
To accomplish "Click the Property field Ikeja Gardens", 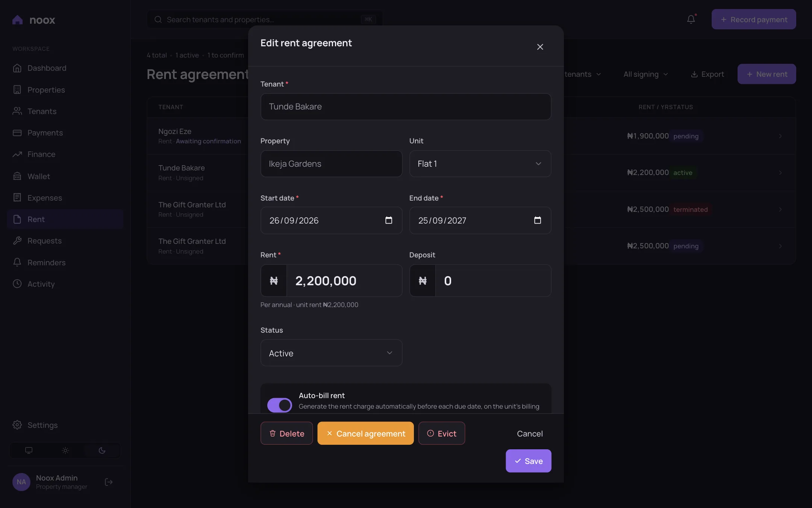I will tap(331, 164).
